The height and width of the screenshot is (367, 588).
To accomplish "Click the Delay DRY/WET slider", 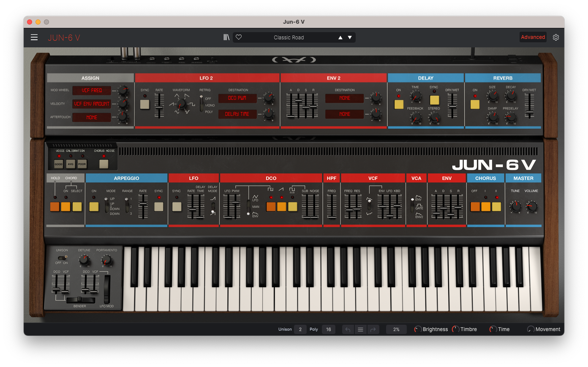I will point(452,106).
